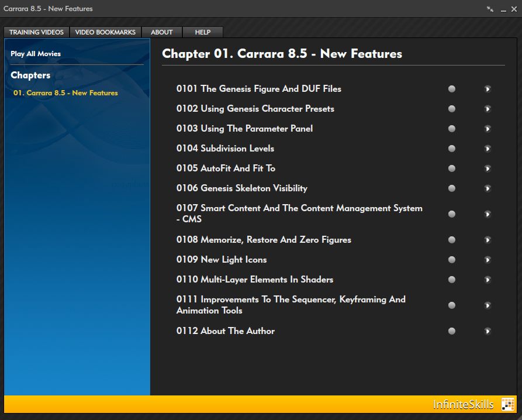Open the Help tab
The width and height of the screenshot is (522, 420).
[x=203, y=32]
